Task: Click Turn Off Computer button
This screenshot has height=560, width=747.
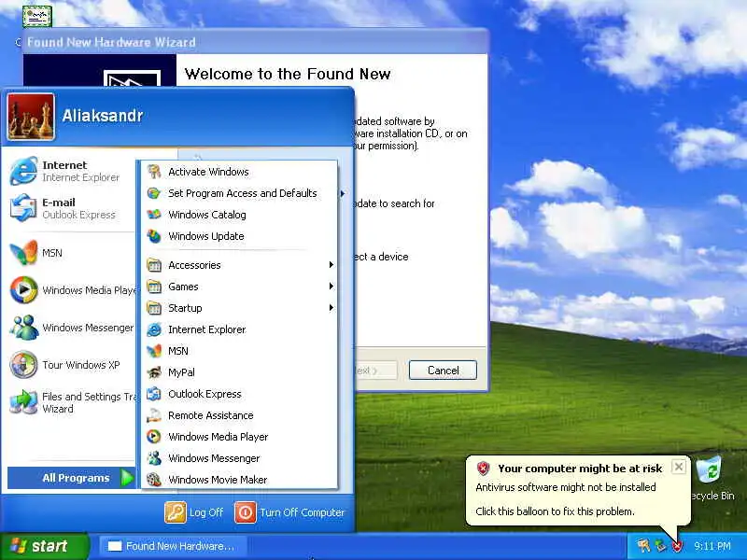Action: (290, 512)
